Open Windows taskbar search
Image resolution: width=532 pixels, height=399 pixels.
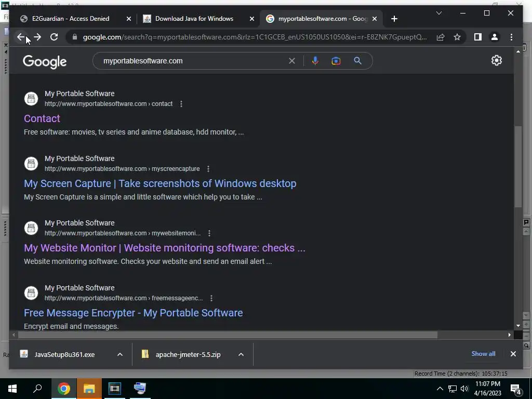37,389
